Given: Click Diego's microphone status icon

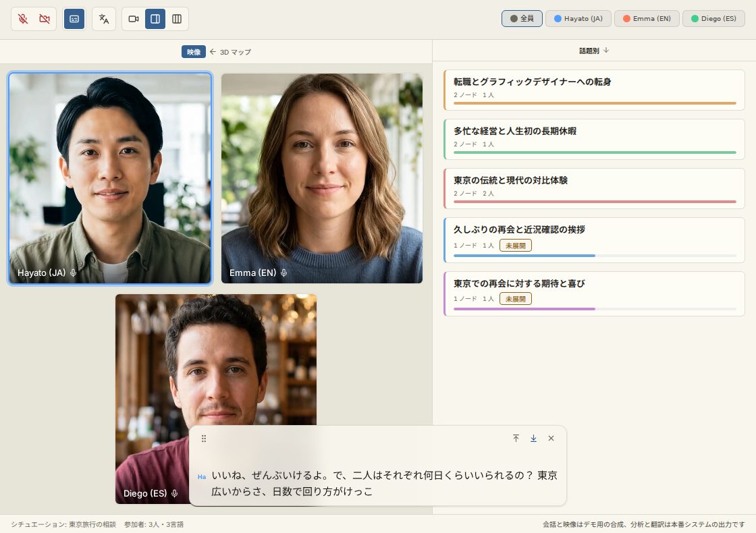Looking at the screenshot, I should [x=175, y=493].
